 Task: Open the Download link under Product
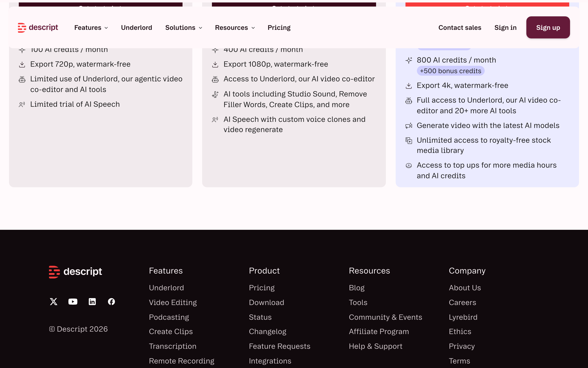pos(267,302)
